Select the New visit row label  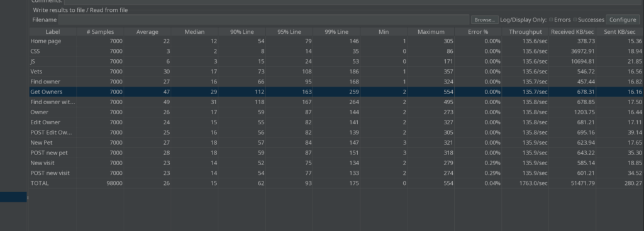click(x=42, y=163)
